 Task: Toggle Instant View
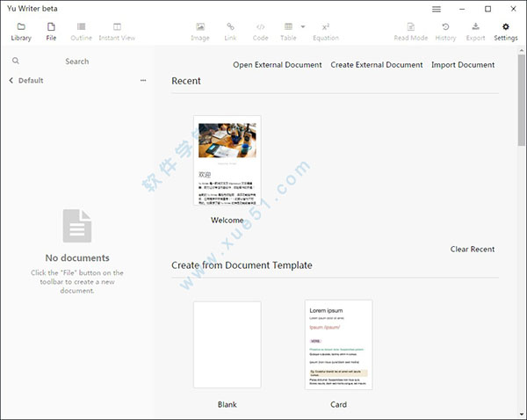pos(117,32)
